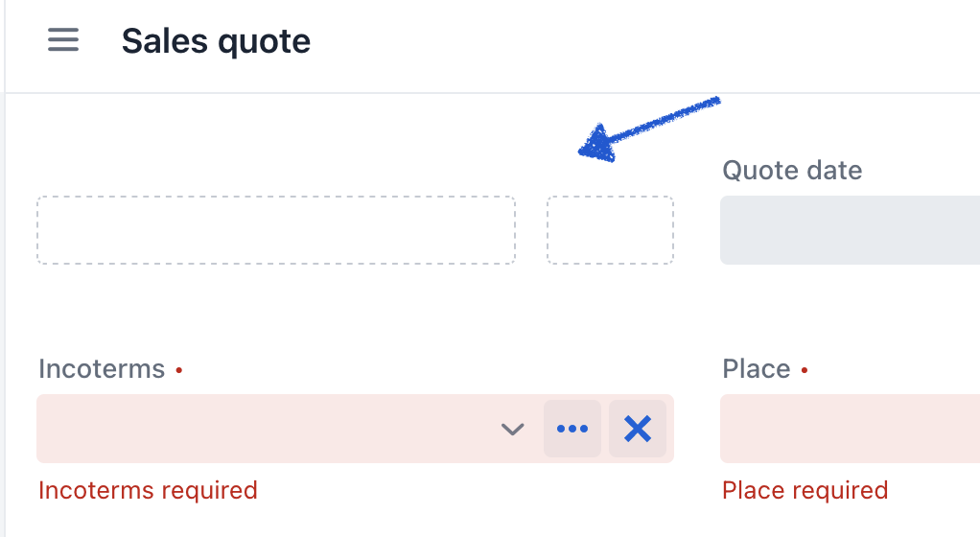The height and width of the screenshot is (537, 980).
Task: Click the blue hand-drawn arrow head
Action: [596, 144]
